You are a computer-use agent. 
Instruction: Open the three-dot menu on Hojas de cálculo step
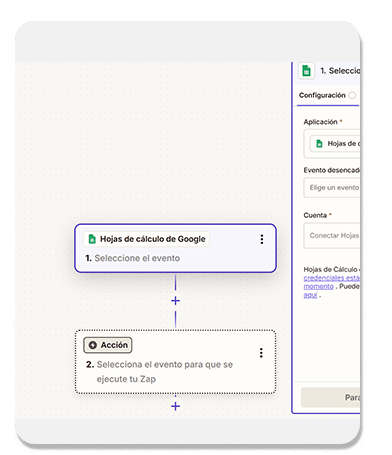click(262, 239)
